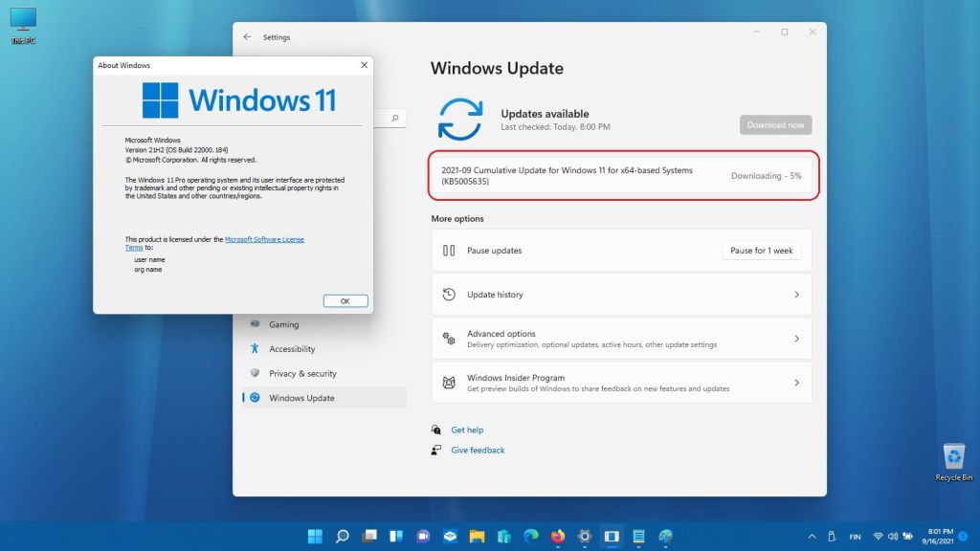This screenshot has width=980, height=551.
Task: Click the Update history clock icon
Action: (449, 295)
